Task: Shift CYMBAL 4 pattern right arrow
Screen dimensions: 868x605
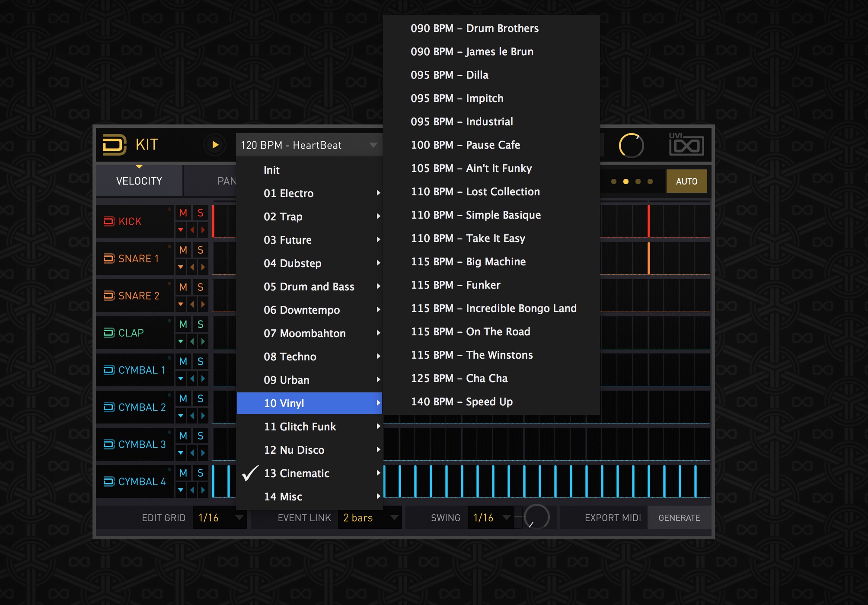Action: point(203,490)
